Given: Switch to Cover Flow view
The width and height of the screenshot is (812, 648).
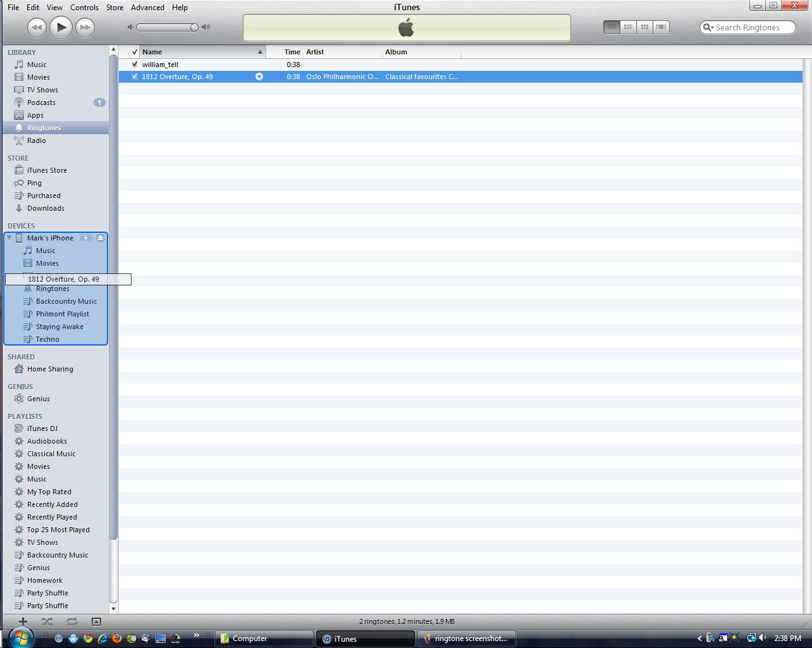Looking at the screenshot, I should click(661, 27).
